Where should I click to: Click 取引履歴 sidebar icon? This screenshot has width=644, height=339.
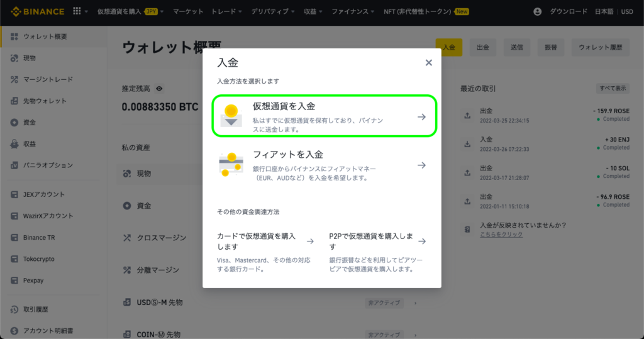click(14, 309)
